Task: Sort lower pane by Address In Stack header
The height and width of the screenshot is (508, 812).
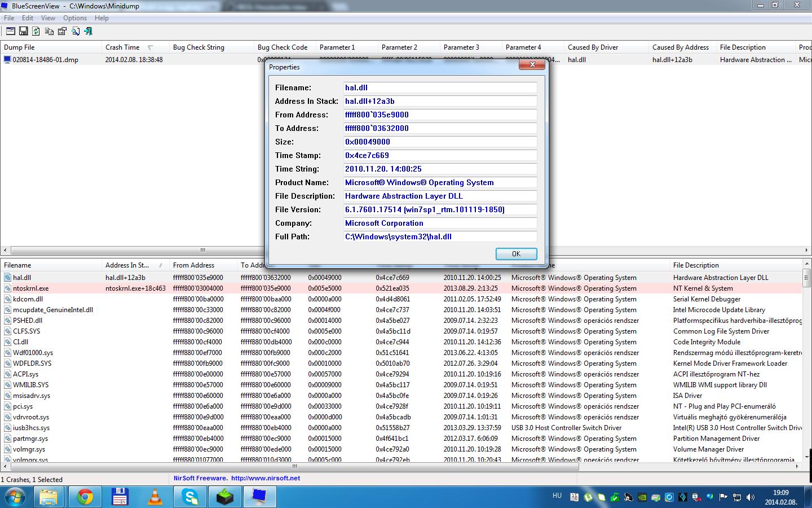Action: pos(135,265)
